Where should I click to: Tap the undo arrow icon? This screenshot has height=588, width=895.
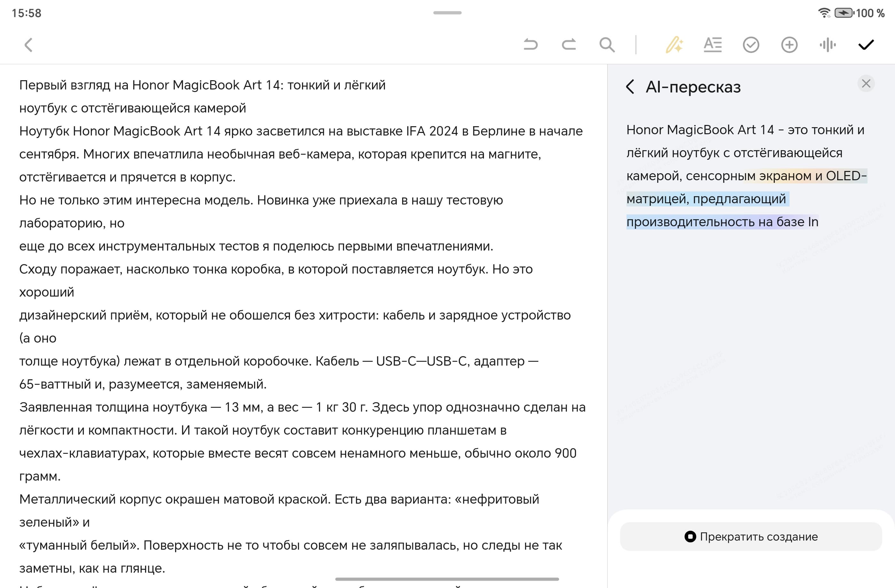[x=531, y=45]
